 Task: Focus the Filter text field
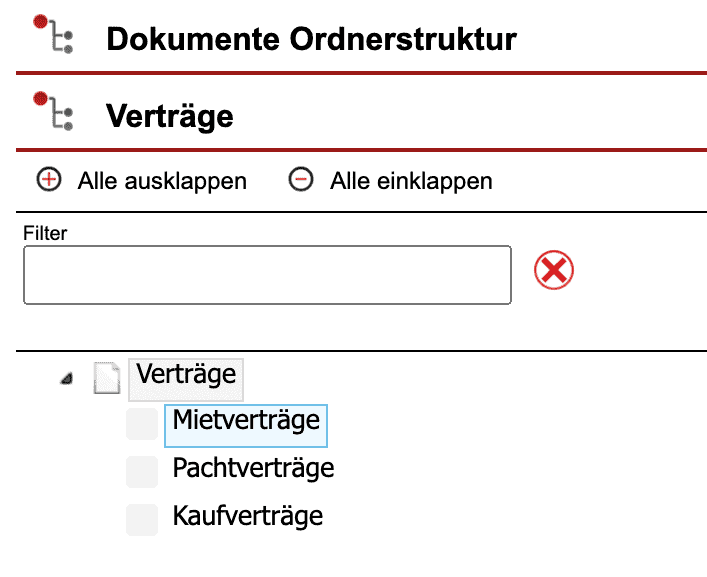267,275
